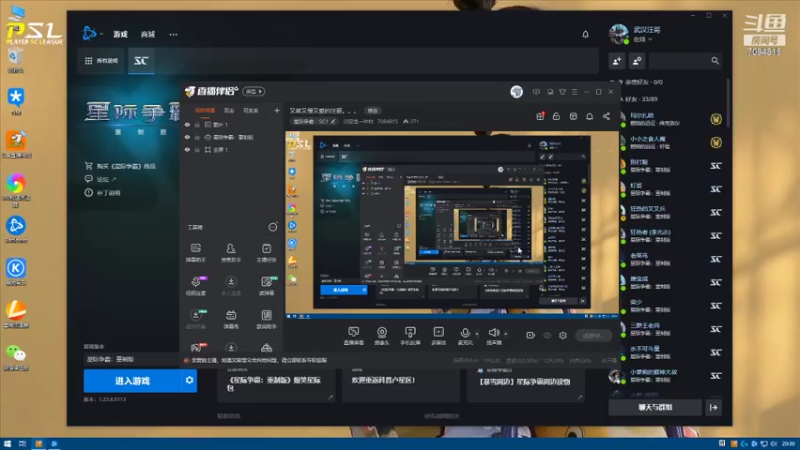Screen dimensions: 800x450
Task: Open the 摄像头 camera source button
Action: click(382, 336)
